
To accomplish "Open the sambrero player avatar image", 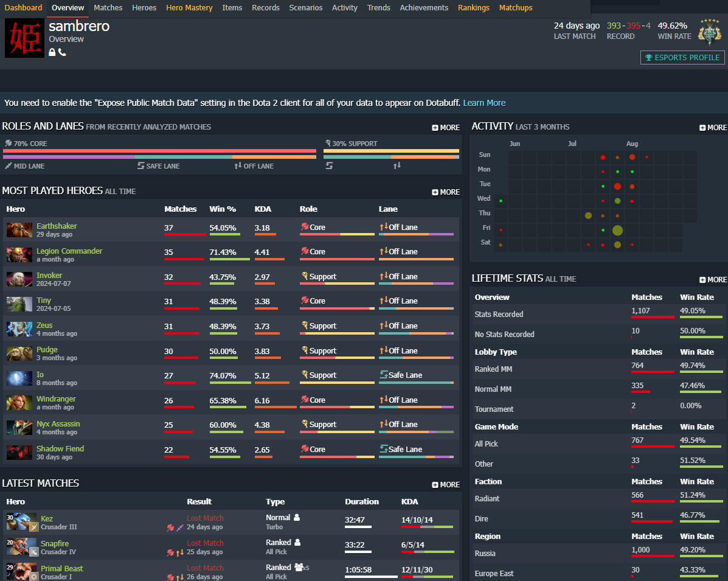I will [24, 38].
